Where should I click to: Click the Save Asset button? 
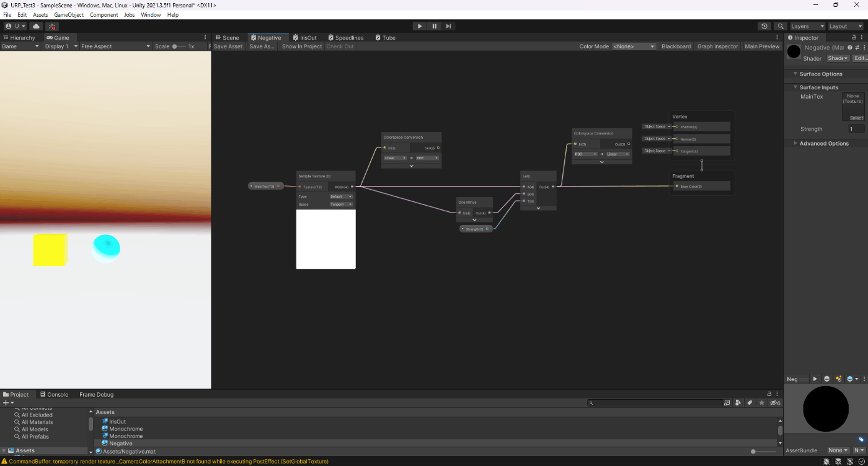tap(228, 46)
